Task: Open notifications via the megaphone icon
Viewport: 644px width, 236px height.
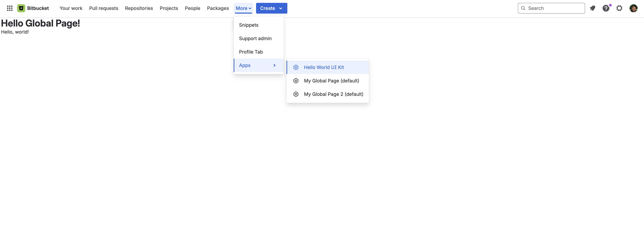Action: tap(593, 8)
